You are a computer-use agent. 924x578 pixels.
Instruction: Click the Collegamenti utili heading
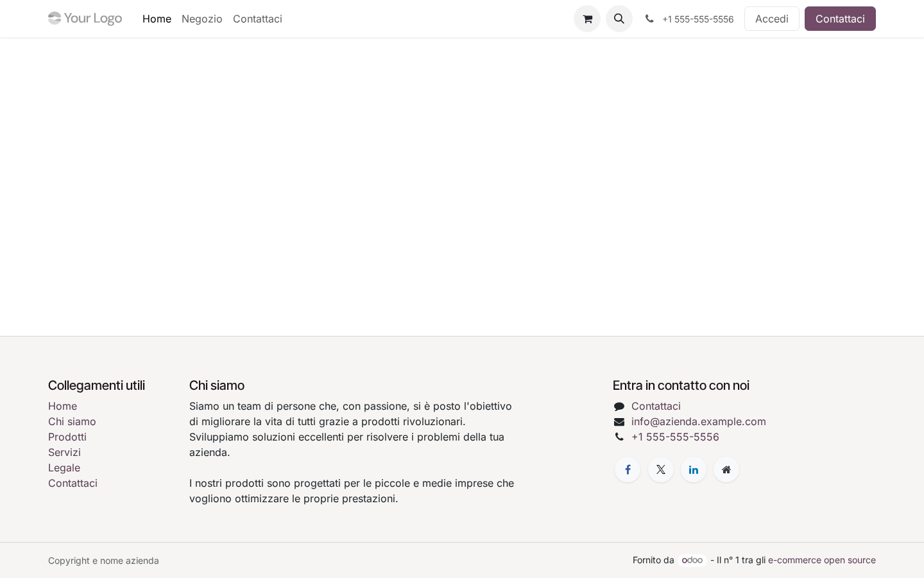96,385
